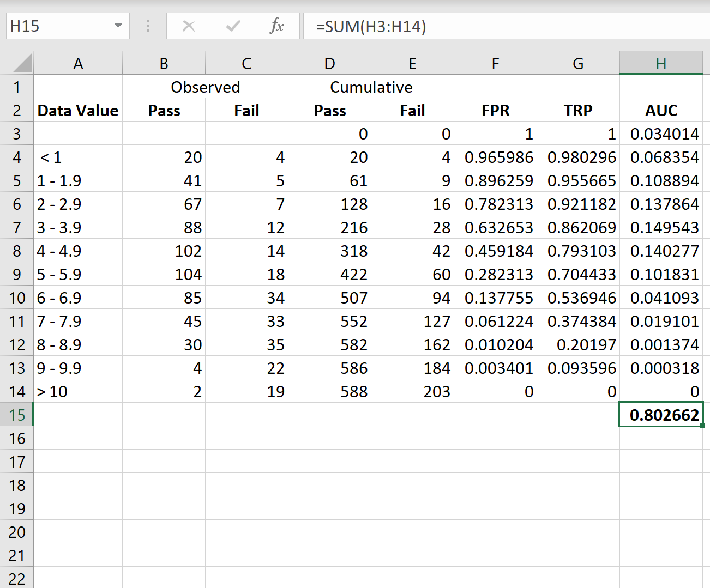
Task: Click AUC value 0.149543
Action: click(661, 227)
